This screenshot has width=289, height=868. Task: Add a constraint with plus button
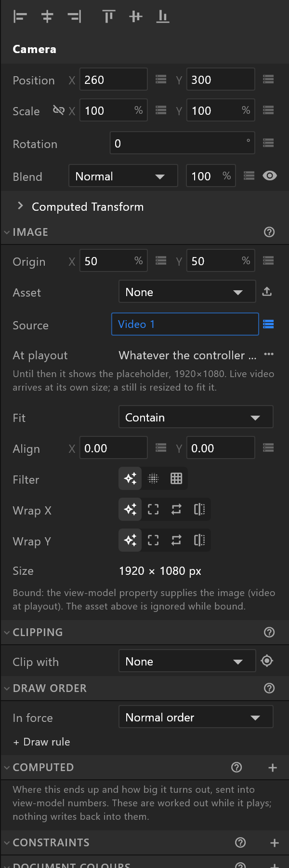(275, 842)
